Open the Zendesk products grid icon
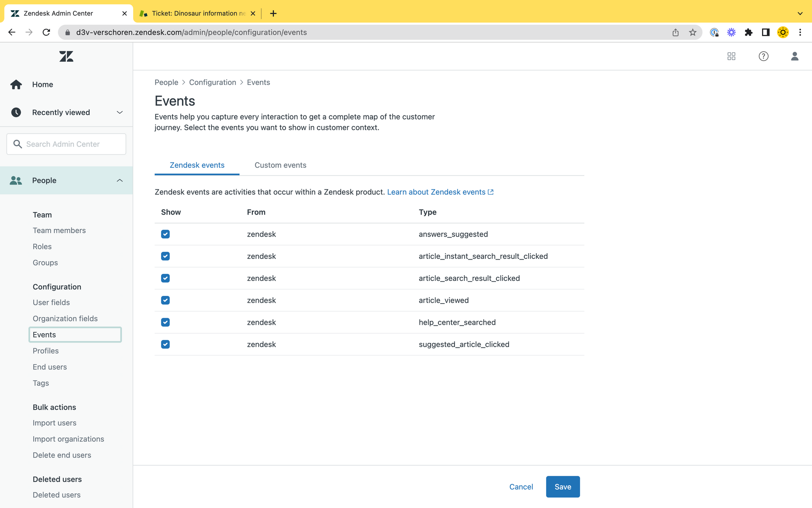 [x=731, y=56]
